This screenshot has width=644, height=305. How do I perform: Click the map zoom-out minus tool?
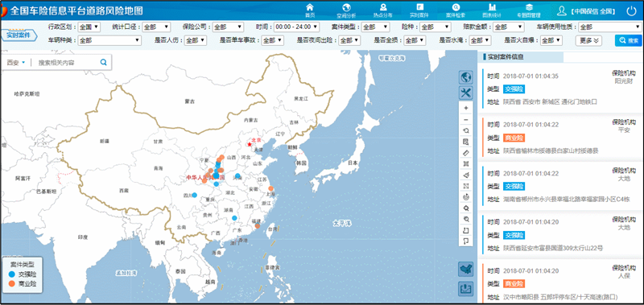465,119
